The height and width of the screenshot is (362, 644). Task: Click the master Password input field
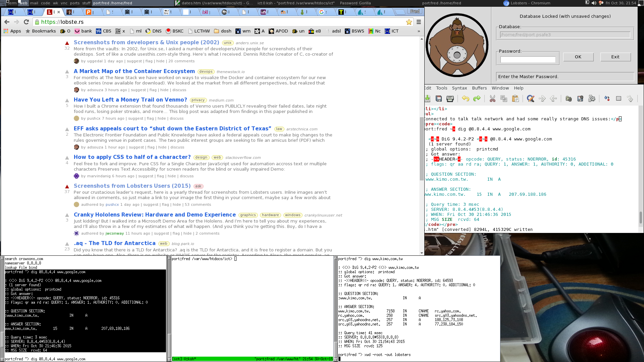528,59
